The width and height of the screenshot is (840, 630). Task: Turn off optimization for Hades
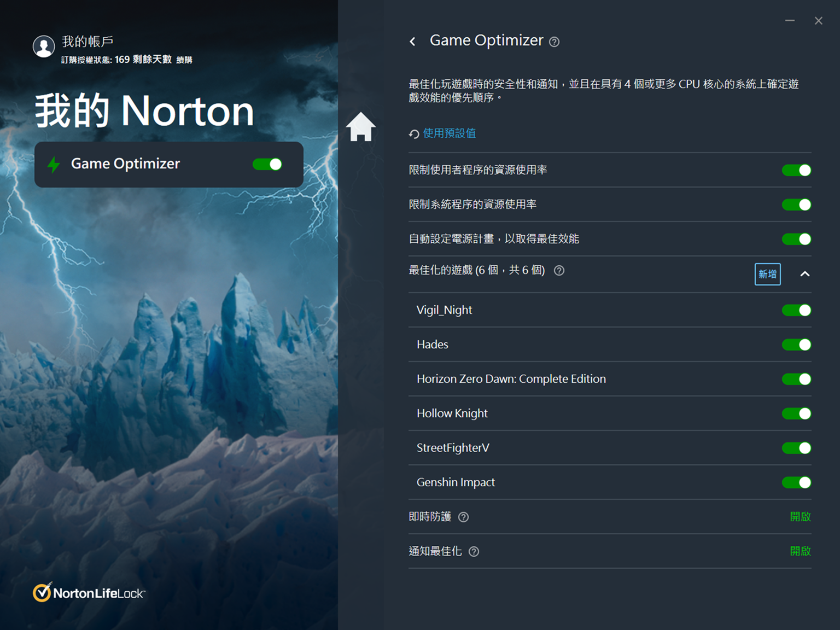(x=796, y=345)
